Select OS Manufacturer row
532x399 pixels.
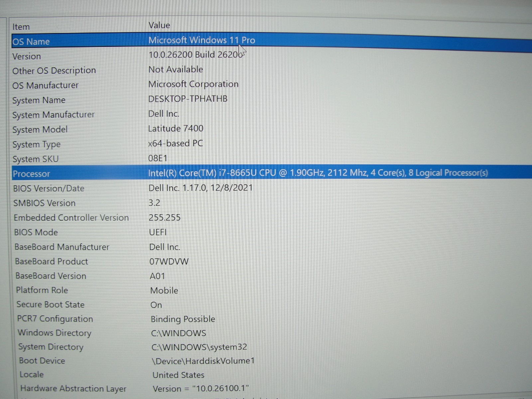tap(45, 85)
